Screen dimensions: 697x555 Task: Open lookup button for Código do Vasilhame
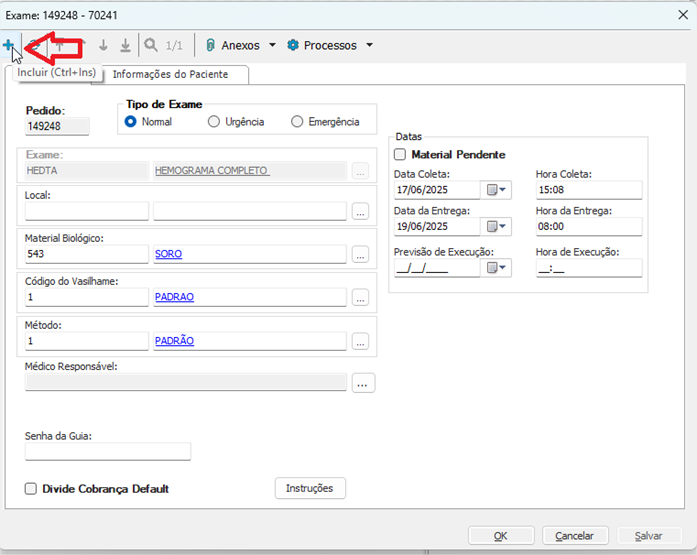pyautogui.click(x=360, y=298)
